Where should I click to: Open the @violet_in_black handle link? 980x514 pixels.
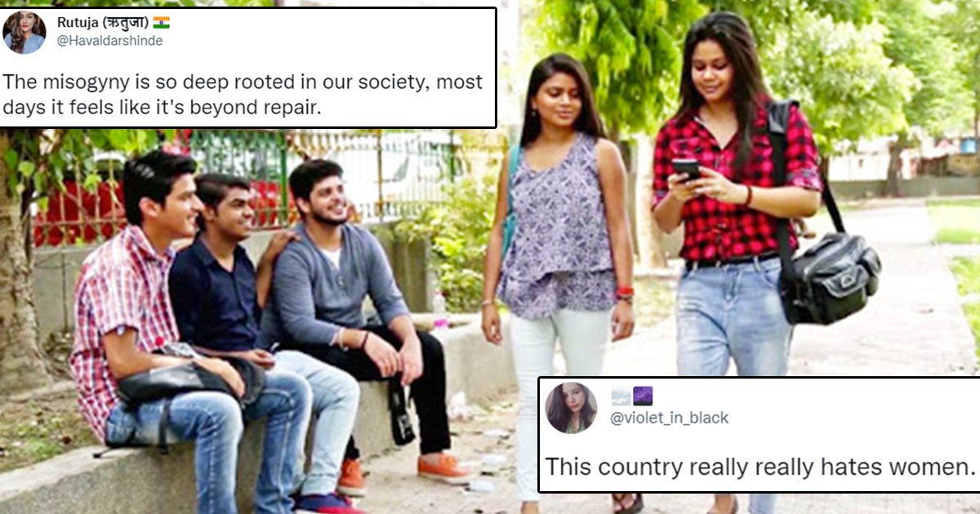[x=669, y=418]
